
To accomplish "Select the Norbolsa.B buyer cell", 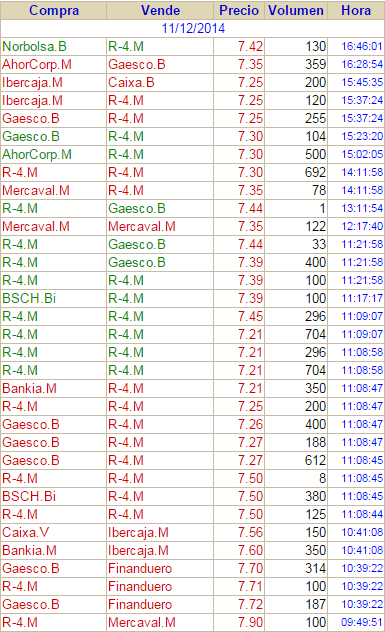I will point(54,46).
